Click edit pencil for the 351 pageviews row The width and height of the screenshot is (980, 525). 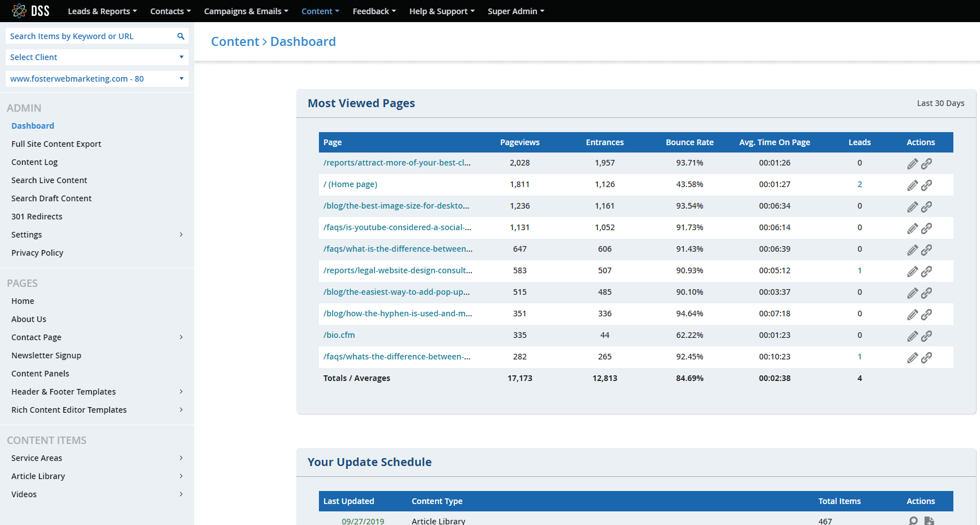point(912,315)
